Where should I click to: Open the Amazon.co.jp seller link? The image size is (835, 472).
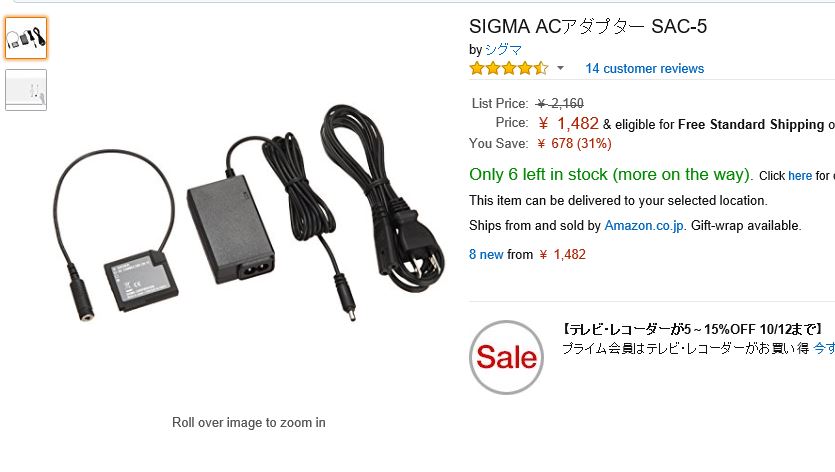(644, 226)
